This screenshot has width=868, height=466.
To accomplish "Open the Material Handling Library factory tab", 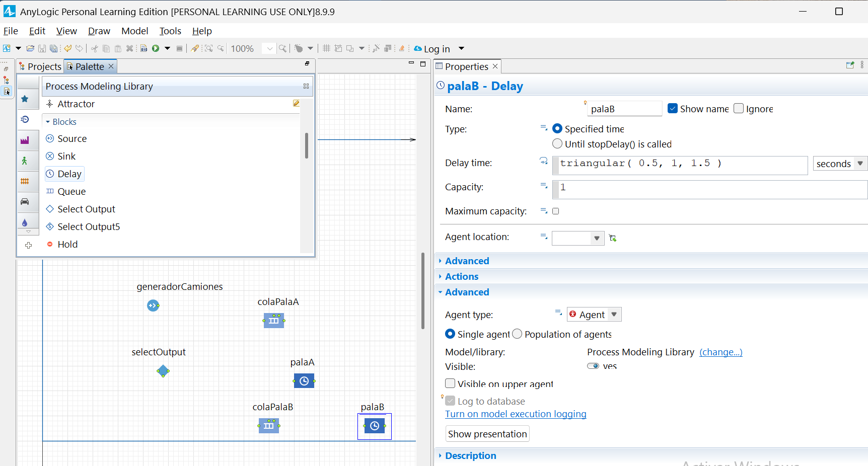I will coord(25,140).
